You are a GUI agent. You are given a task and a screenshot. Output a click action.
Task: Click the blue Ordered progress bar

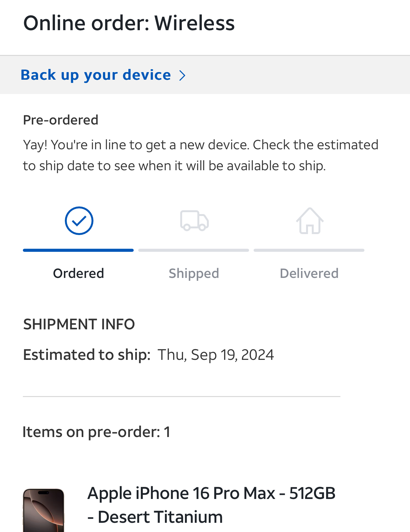(78, 250)
